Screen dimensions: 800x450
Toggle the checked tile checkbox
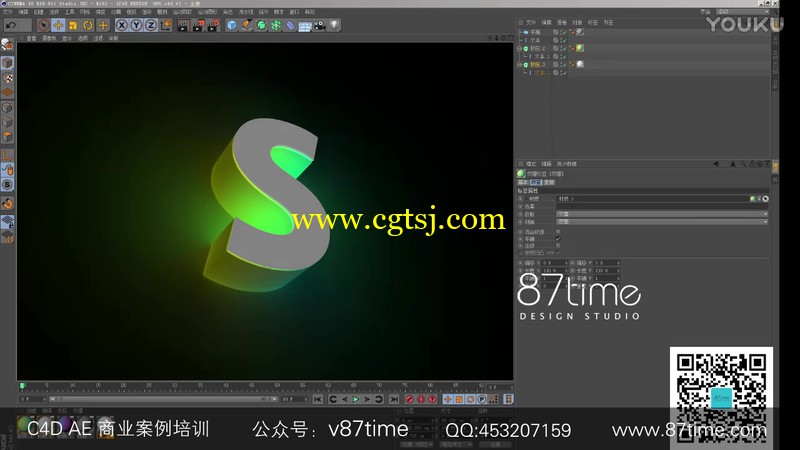coord(558,239)
